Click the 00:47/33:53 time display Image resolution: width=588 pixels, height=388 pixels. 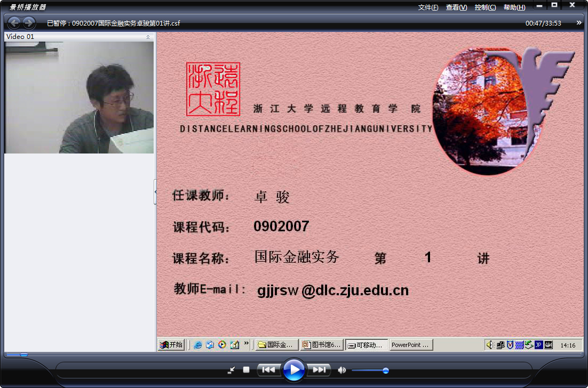coord(543,23)
